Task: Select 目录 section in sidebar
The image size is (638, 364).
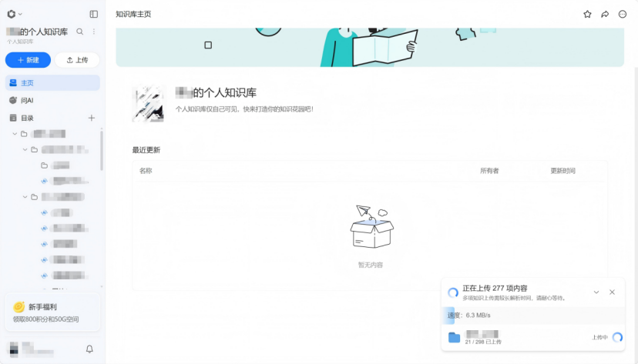Action: click(x=27, y=118)
